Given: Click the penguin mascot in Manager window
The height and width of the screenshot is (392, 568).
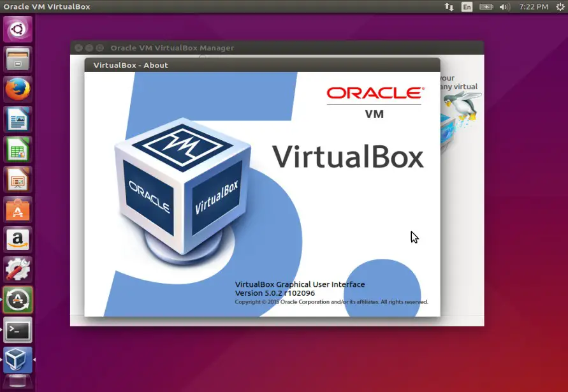Looking at the screenshot, I should point(463,106).
